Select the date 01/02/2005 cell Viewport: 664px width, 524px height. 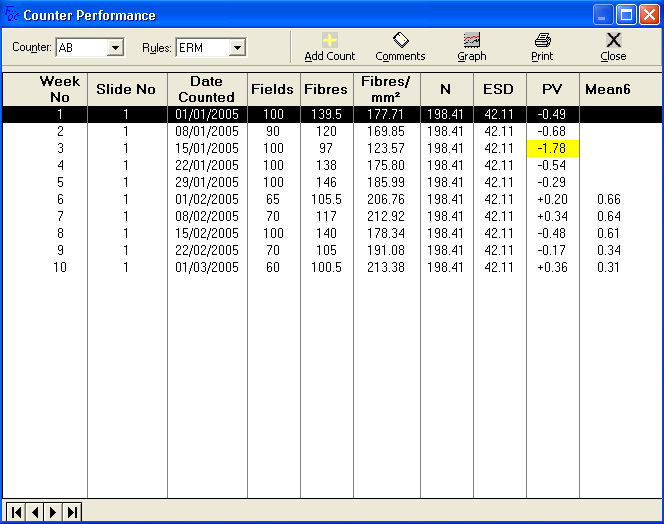[207, 199]
